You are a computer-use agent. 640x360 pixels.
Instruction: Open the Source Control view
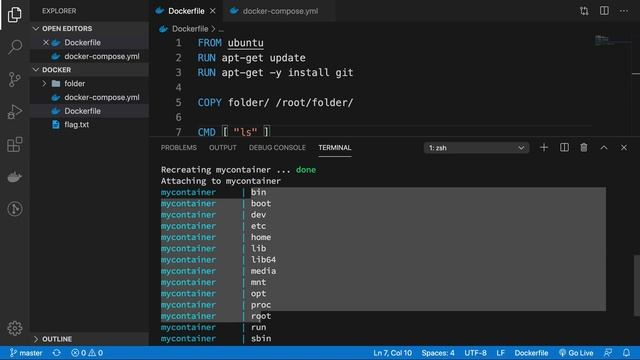[x=15, y=79]
